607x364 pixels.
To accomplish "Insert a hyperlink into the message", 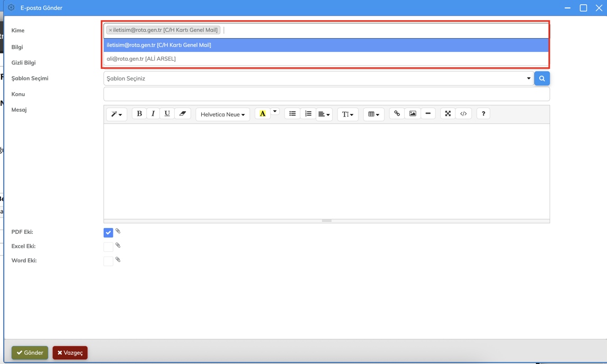I will (x=397, y=114).
